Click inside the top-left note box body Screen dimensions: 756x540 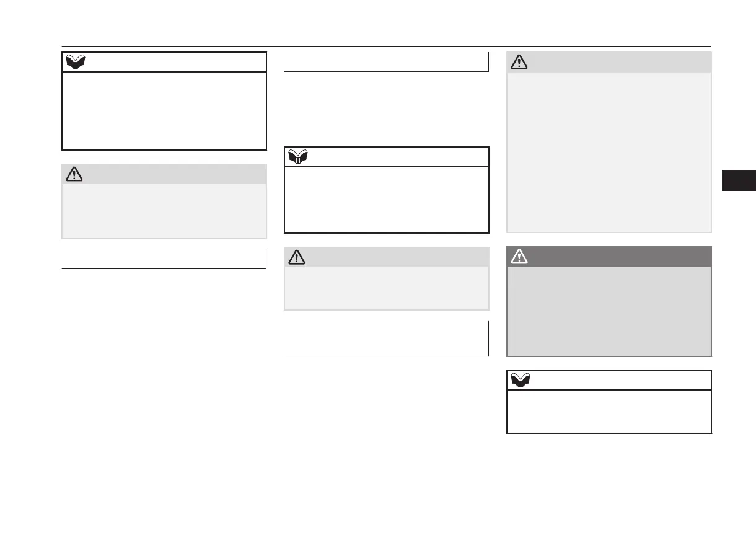pos(164,111)
